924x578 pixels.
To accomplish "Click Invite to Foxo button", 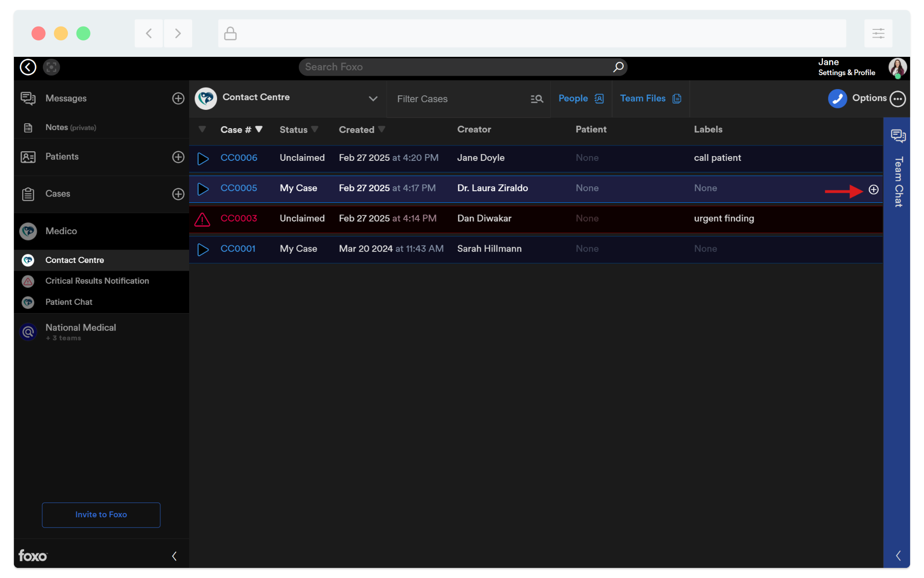I will tap(101, 515).
